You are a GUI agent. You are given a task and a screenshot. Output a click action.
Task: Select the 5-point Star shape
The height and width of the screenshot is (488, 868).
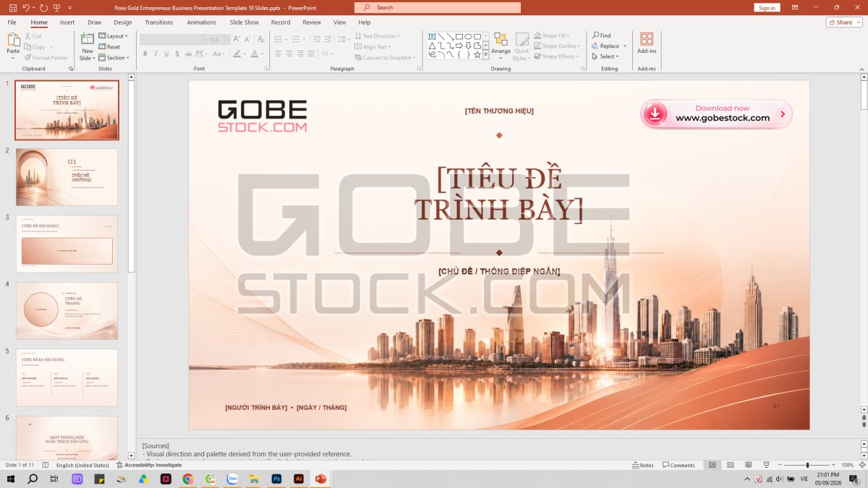(x=477, y=54)
